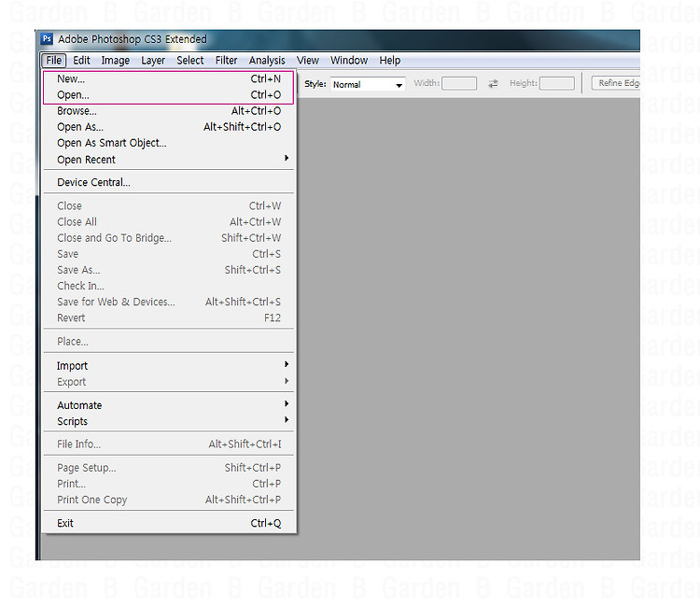The height and width of the screenshot is (606, 700).
Task: Choose Close and Go To Bridge...
Action: [x=169, y=238]
